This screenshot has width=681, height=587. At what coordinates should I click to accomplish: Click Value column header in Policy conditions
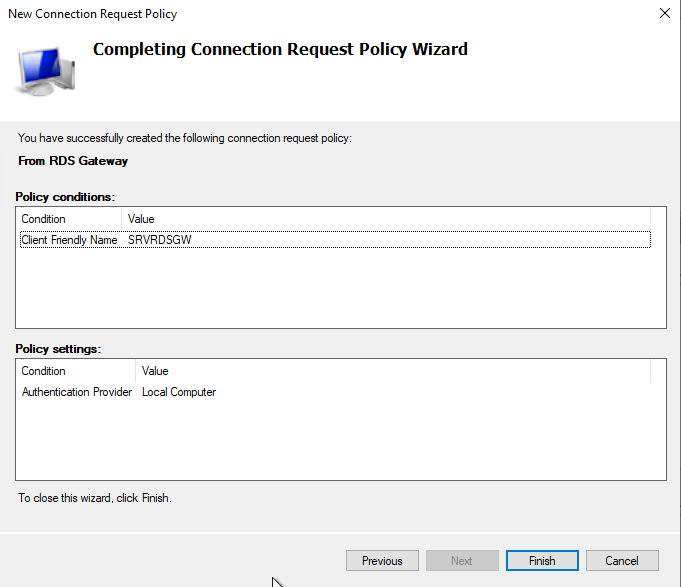point(386,219)
